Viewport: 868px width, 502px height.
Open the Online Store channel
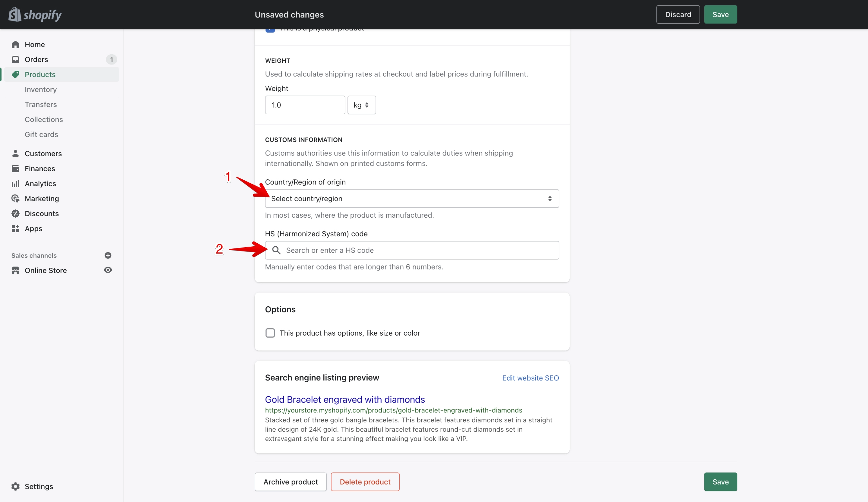(46, 270)
